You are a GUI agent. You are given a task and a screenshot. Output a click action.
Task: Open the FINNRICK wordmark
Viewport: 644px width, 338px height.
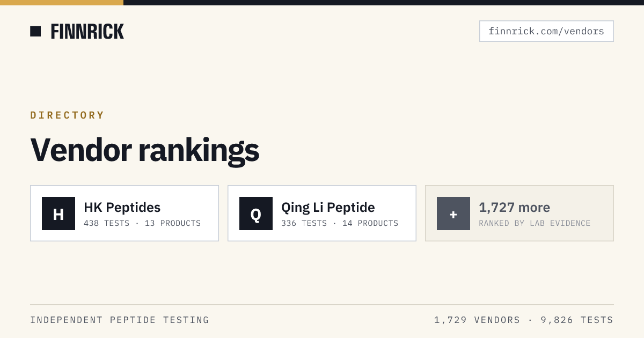[x=87, y=32]
